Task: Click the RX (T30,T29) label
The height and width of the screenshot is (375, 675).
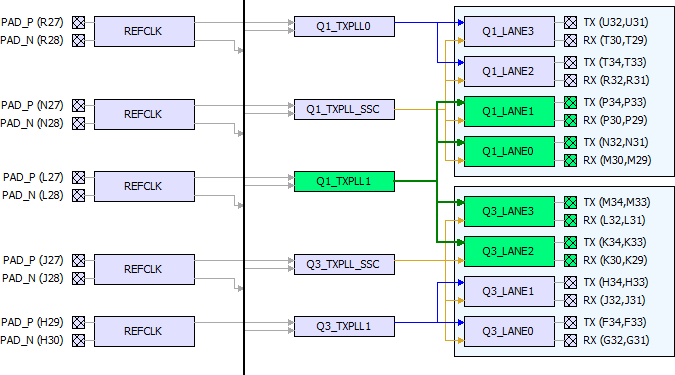Action: click(616, 40)
